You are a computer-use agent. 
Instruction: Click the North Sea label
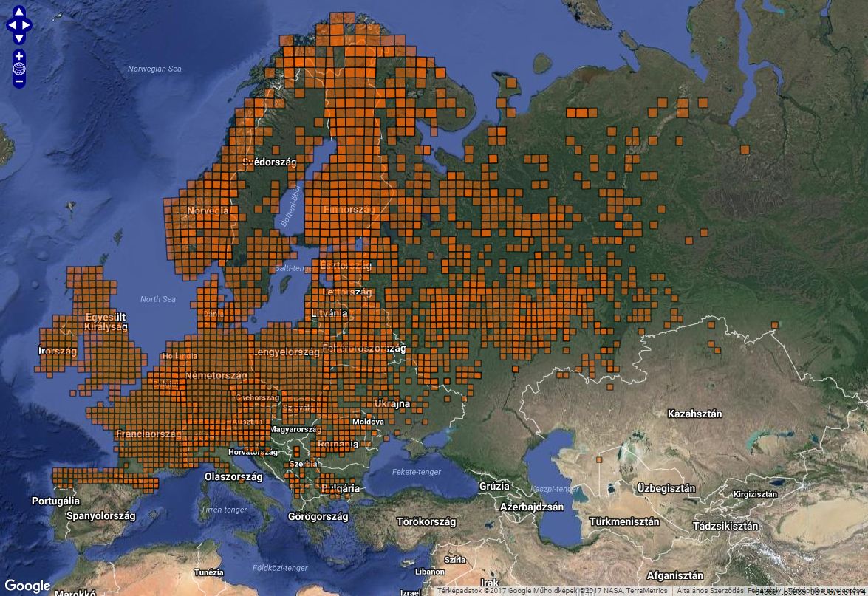point(158,299)
